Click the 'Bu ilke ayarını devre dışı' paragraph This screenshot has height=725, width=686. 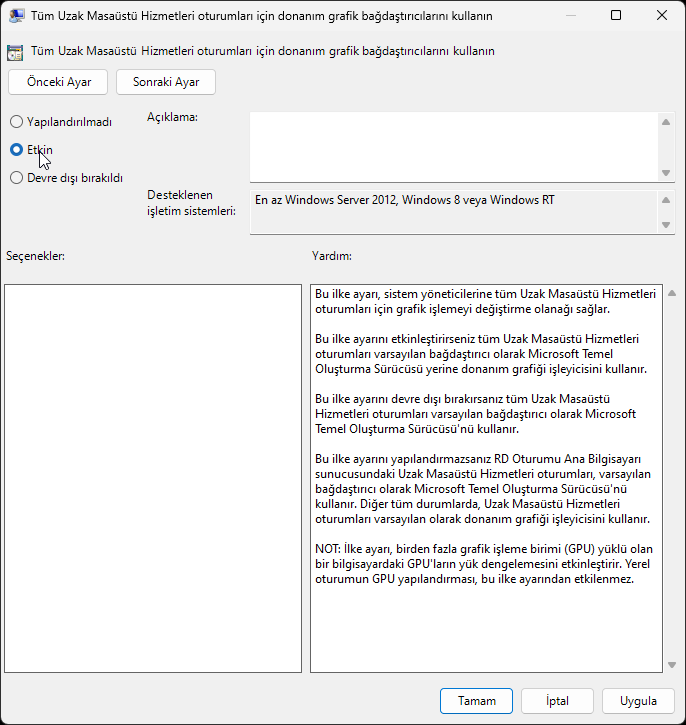pyautogui.click(x=476, y=414)
